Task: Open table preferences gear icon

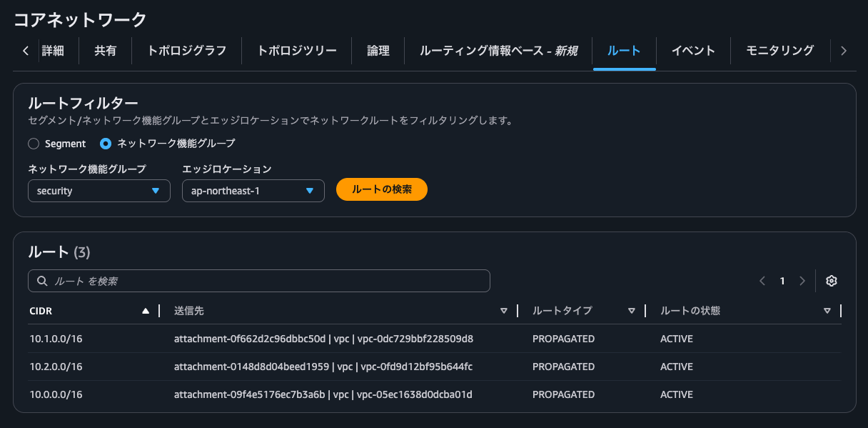Action: point(831,281)
